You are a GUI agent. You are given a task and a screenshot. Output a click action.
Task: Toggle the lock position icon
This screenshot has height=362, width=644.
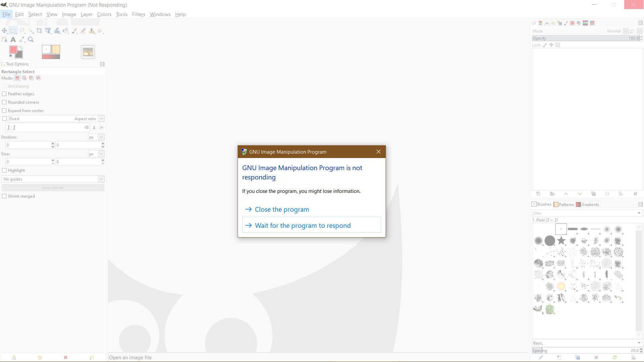551,45
